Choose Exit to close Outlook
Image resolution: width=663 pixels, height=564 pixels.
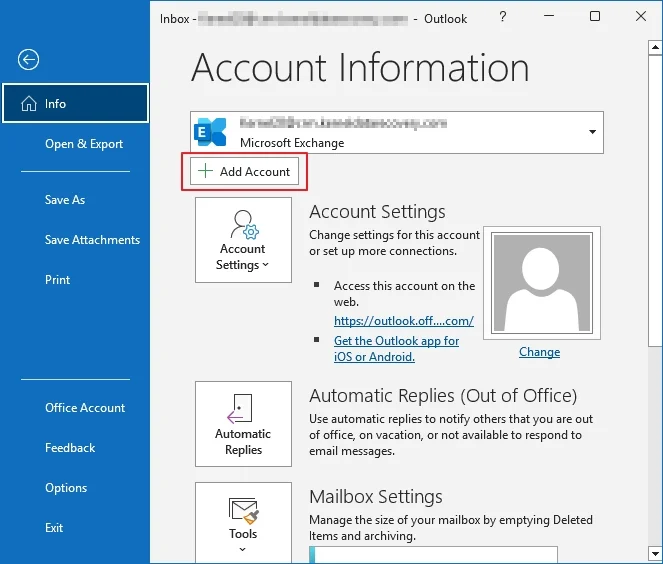click(x=54, y=528)
